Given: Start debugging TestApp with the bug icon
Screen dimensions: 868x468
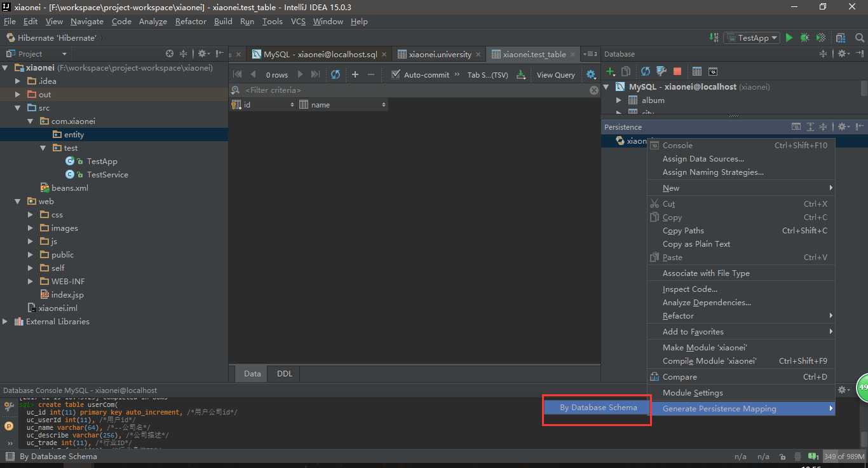Looking at the screenshot, I should coord(804,38).
